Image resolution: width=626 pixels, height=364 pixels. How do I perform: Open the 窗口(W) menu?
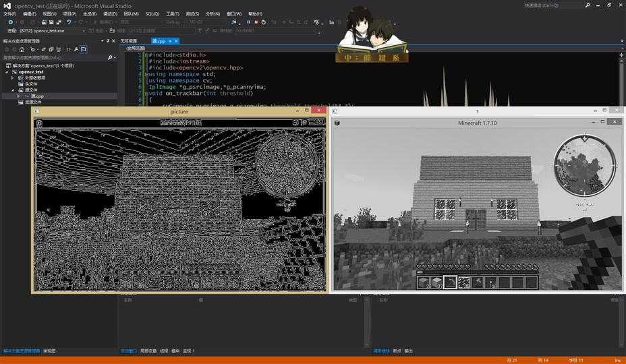(234, 14)
